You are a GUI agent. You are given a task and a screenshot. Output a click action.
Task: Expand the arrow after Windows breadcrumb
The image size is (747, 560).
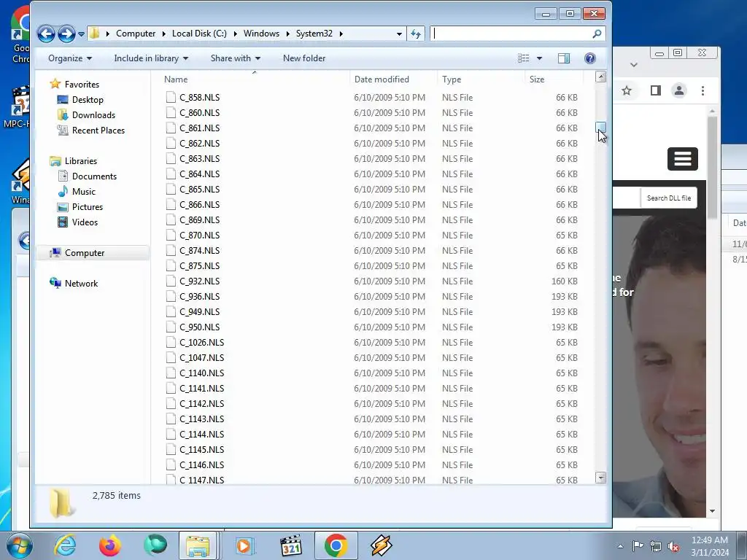coord(287,34)
